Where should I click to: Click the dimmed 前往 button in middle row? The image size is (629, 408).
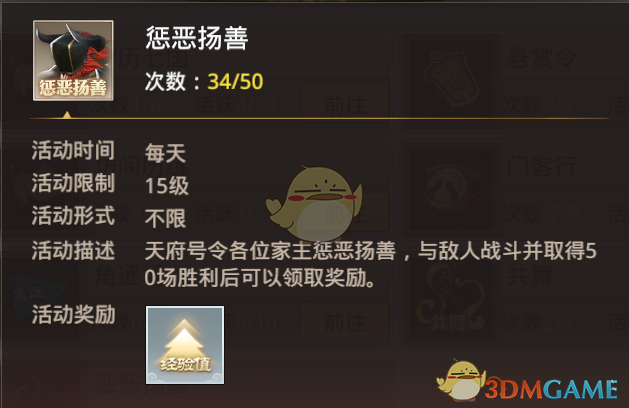(345, 213)
